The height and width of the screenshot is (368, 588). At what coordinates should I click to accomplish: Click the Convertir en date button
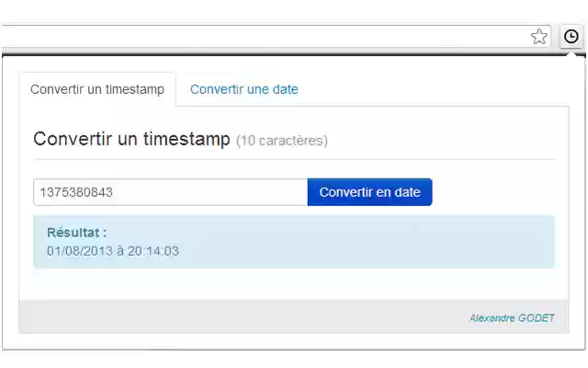369,192
